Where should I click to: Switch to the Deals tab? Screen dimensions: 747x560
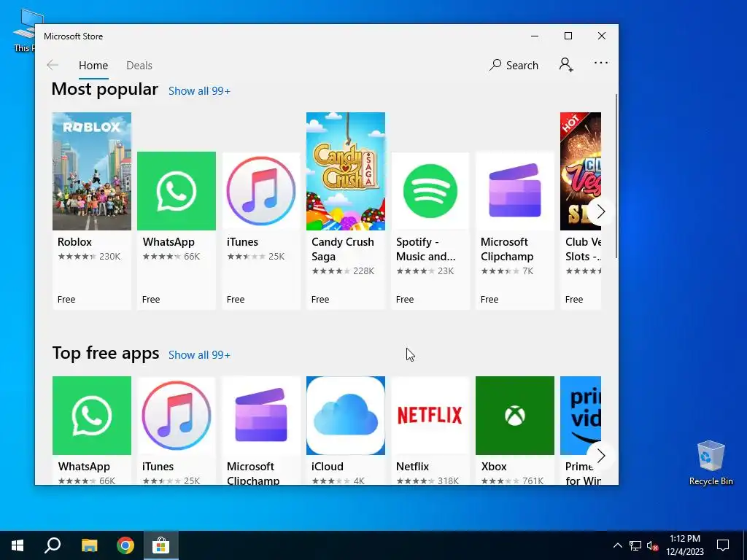pos(139,65)
